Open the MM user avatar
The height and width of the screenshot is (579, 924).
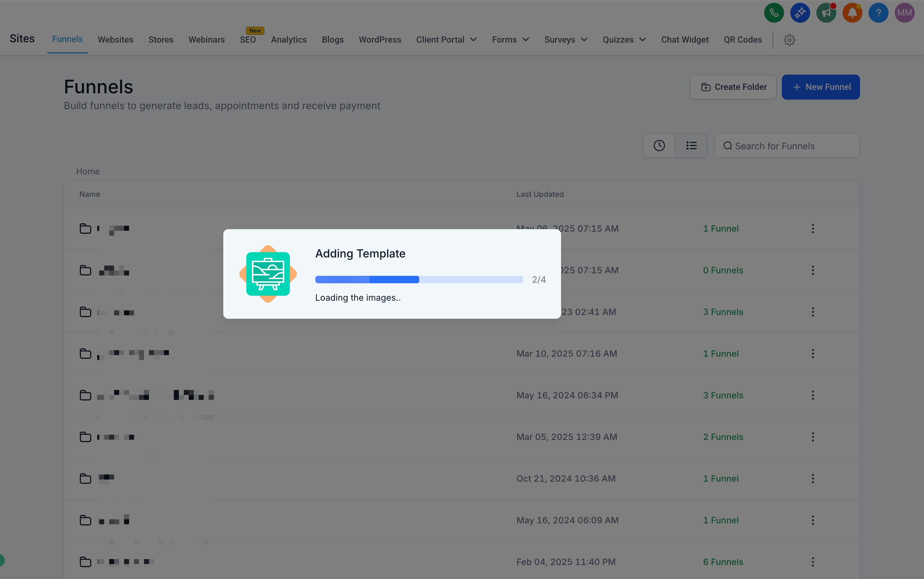tap(904, 13)
